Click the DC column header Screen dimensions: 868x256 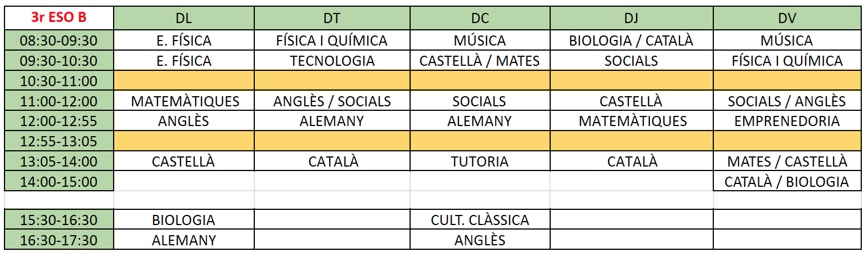click(479, 18)
